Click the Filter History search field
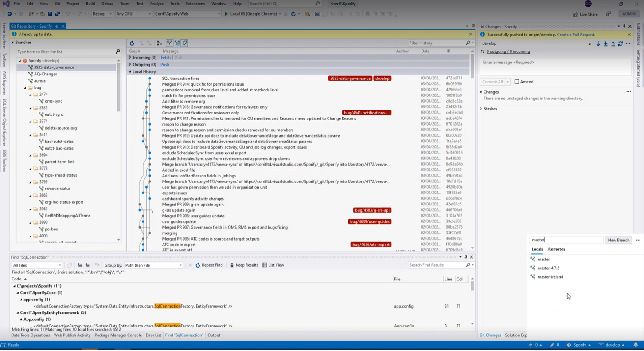 point(436,43)
